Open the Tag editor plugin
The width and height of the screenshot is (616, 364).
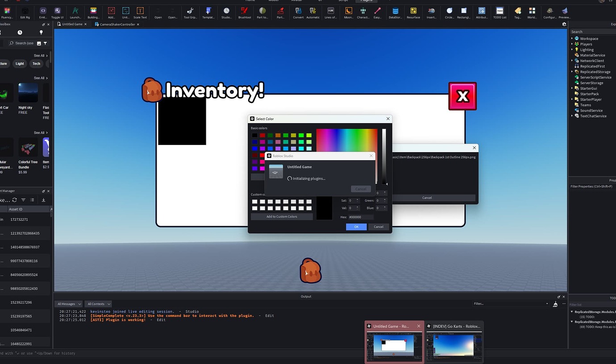click(x=517, y=12)
